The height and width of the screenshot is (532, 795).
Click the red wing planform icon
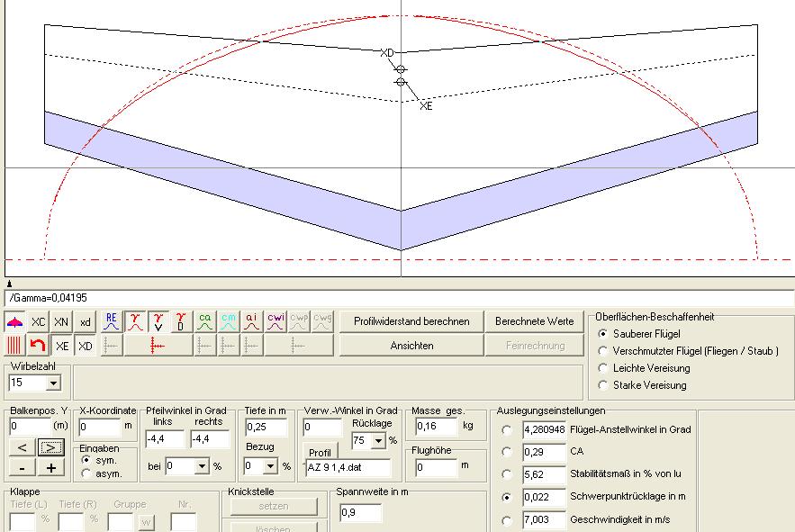click(15, 321)
